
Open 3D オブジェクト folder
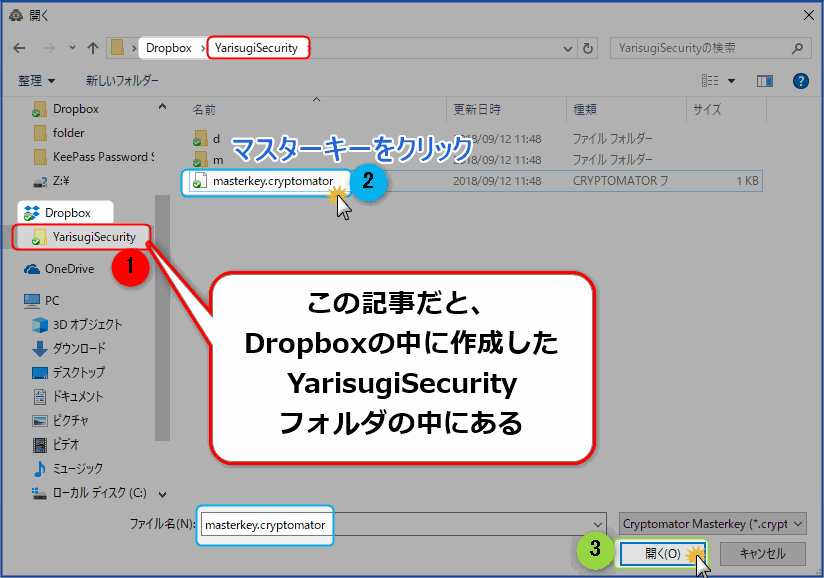[87, 325]
